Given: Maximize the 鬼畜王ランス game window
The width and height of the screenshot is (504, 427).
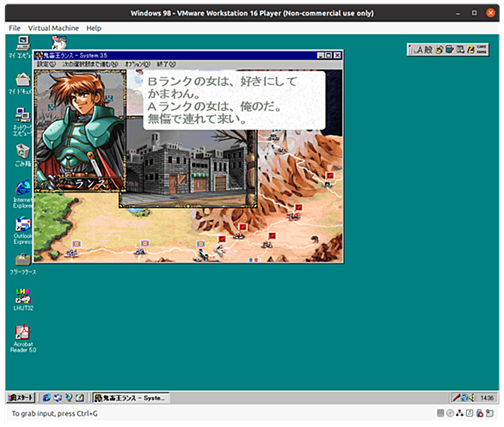Looking at the screenshot, I should (329, 56).
